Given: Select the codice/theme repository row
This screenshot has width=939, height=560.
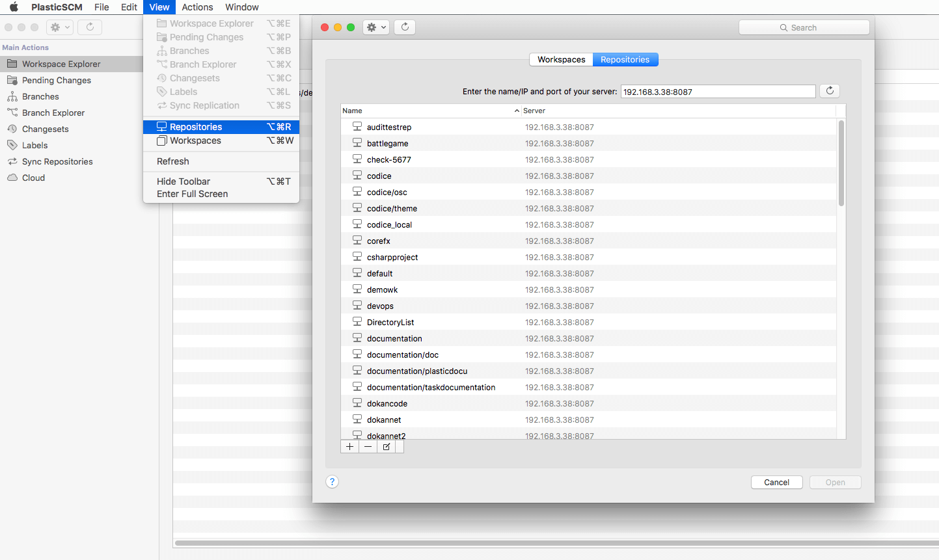Looking at the screenshot, I should pos(588,208).
